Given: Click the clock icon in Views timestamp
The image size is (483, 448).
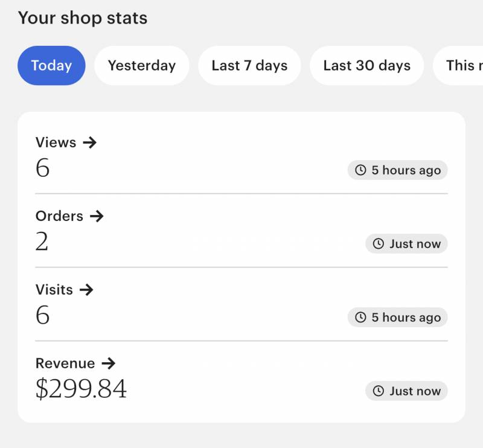Looking at the screenshot, I should click(360, 170).
